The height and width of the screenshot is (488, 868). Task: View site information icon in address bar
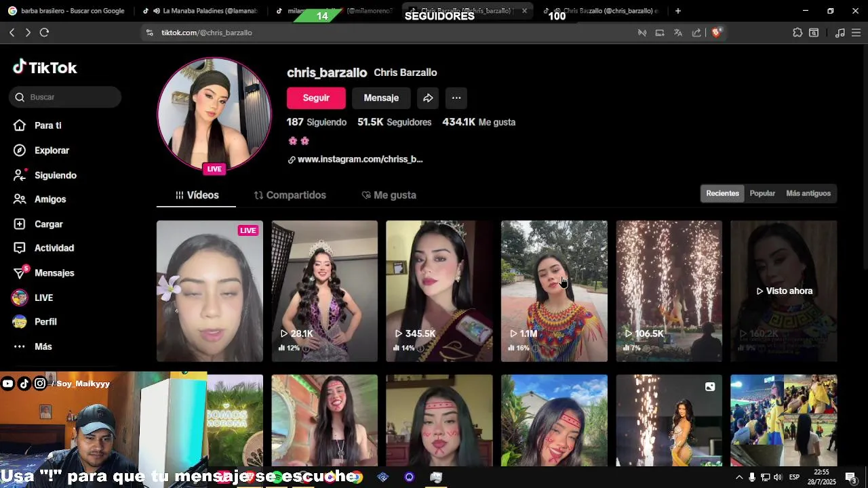pyautogui.click(x=150, y=33)
